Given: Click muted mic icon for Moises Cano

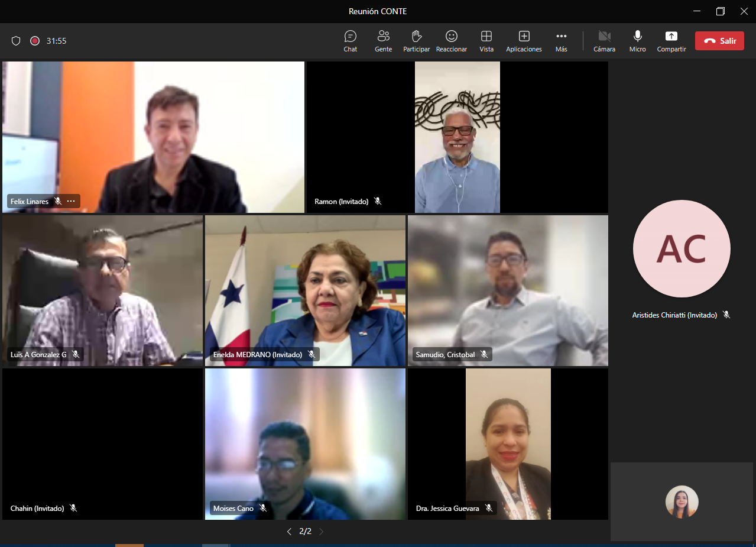Looking at the screenshot, I should click(263, 508).
